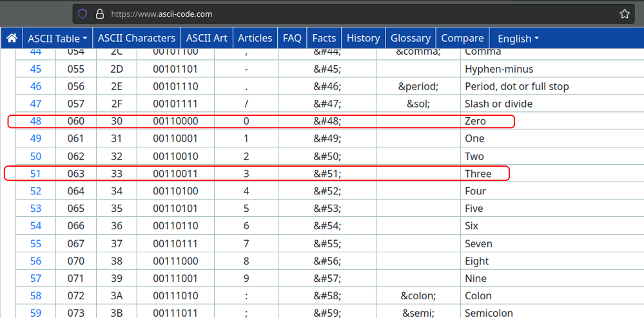Follow the decimal 53 link
Image resolution: width=644 pixels, height=318 pixels.
click(35, 209)
